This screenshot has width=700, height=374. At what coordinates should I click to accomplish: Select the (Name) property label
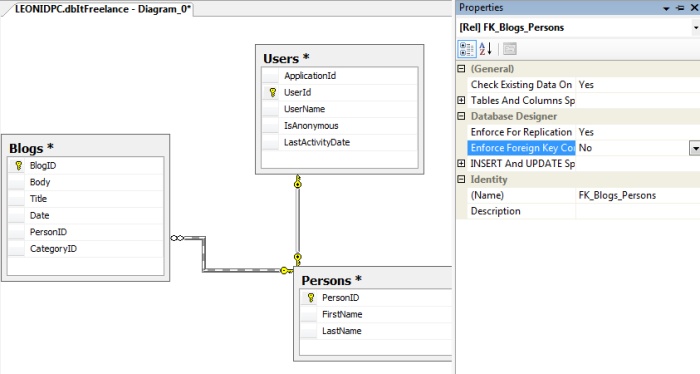(487, 195)
